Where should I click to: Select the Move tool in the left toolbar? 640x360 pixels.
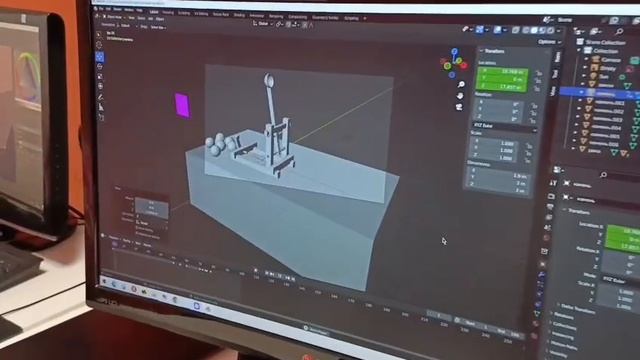[x=100, y=57]
